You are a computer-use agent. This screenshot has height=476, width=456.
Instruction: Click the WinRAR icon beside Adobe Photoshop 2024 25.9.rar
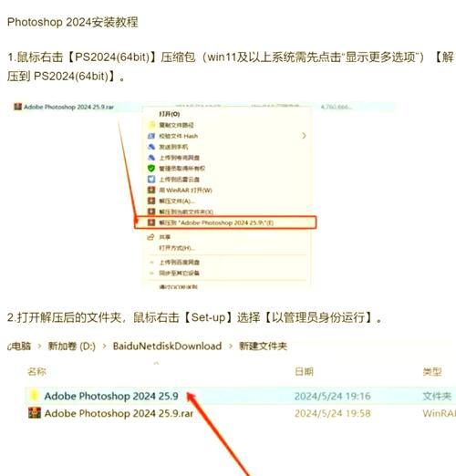pyautogui.click(x=35, y=413)
